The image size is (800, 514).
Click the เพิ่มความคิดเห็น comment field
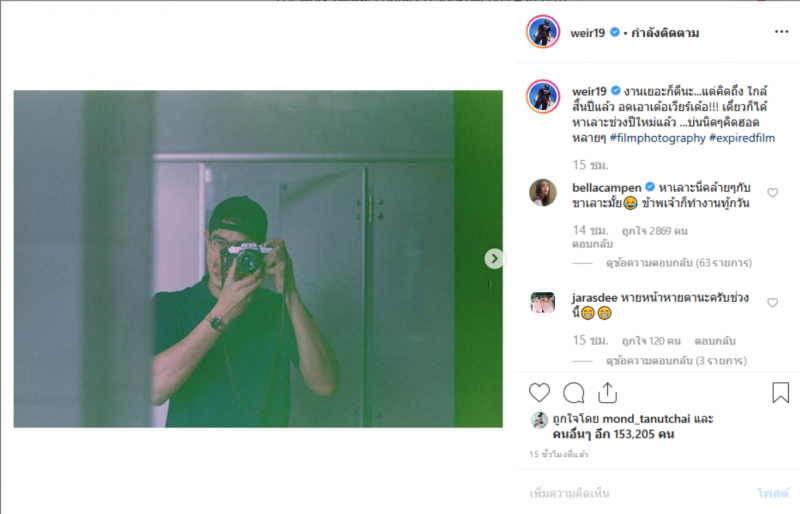coord(620,493)
